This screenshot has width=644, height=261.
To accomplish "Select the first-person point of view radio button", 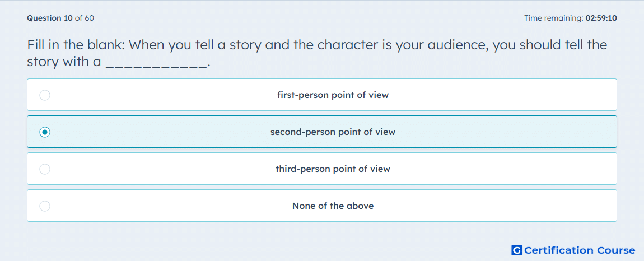I will click(45, 95).
